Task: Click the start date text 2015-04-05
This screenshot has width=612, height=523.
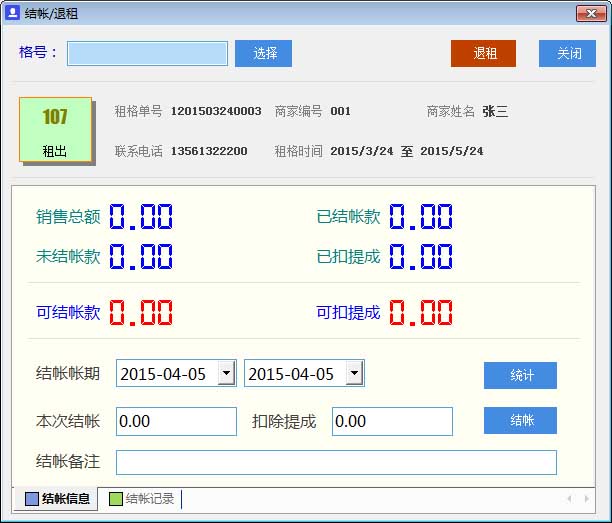Action: (163, 374)
